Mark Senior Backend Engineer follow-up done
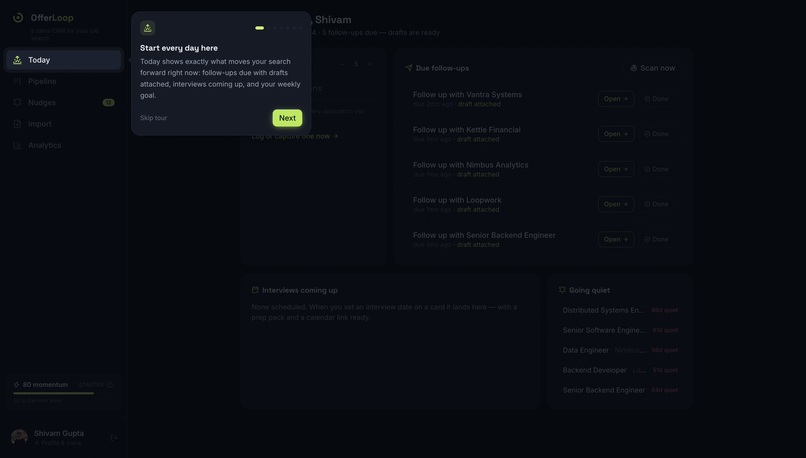806x458 pixels. point(656,239)
